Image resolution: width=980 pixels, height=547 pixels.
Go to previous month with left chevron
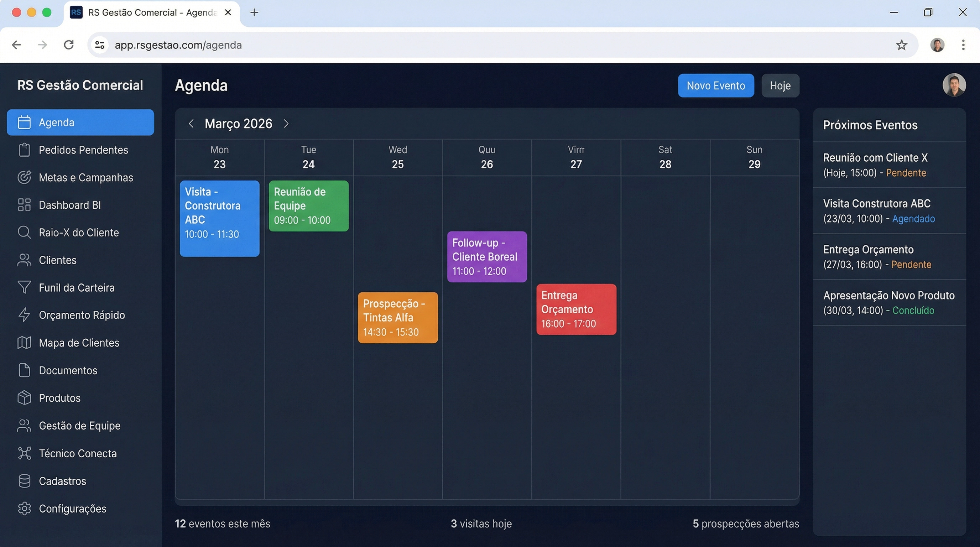(191, 123)
